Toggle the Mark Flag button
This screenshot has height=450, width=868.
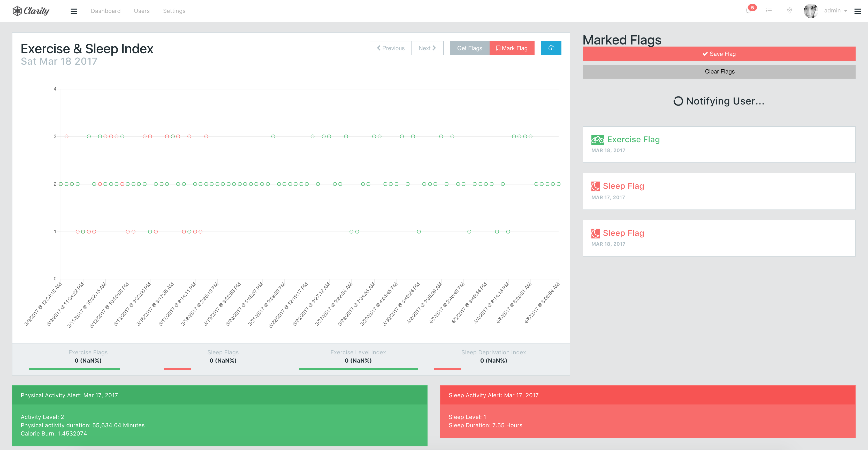coord(512,48)
